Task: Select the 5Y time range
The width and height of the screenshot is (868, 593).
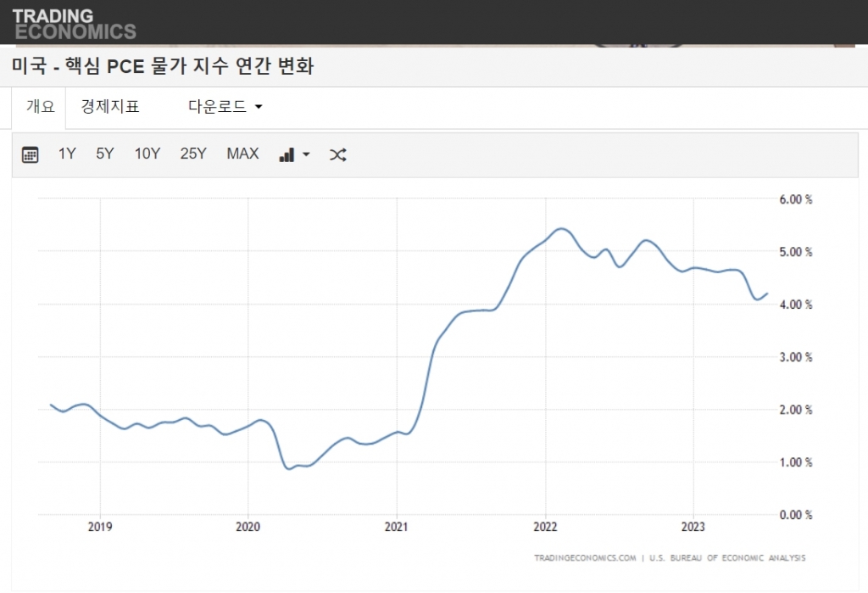Action: (104, 154)
